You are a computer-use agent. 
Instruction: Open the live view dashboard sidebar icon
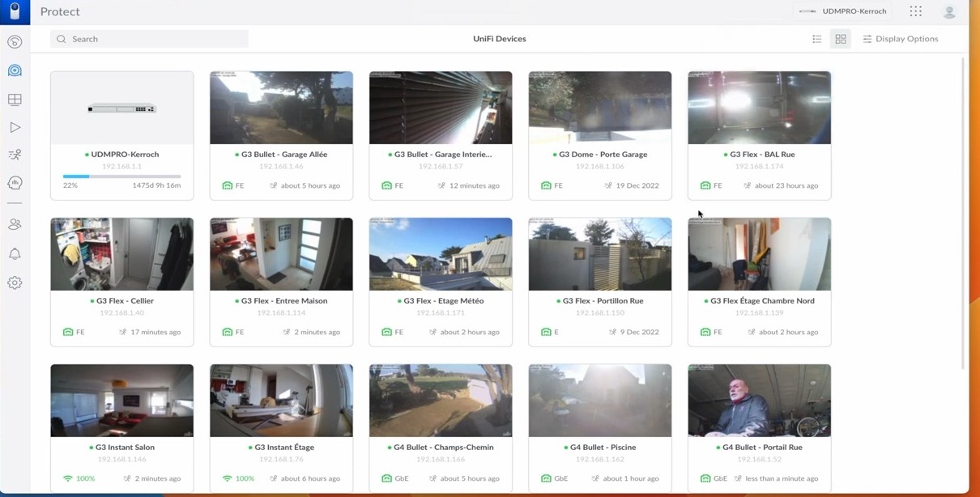[15, 42]
